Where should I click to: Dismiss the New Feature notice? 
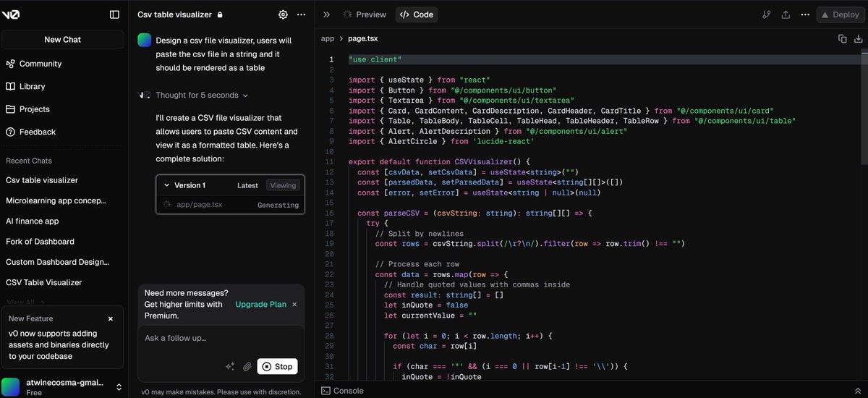pyautogui.click(x=111, y=318)
